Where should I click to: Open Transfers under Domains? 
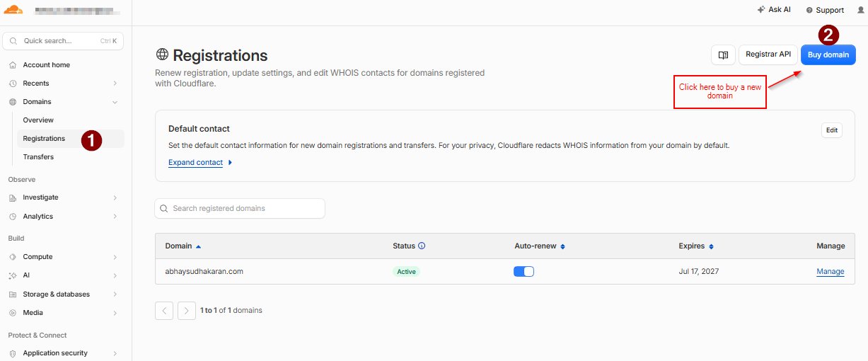pos(38,157)
